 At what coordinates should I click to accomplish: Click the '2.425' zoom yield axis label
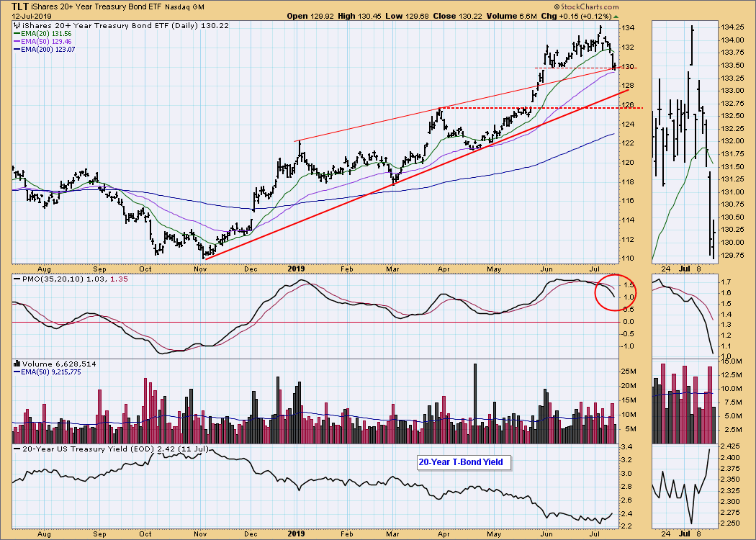(731, 446)
